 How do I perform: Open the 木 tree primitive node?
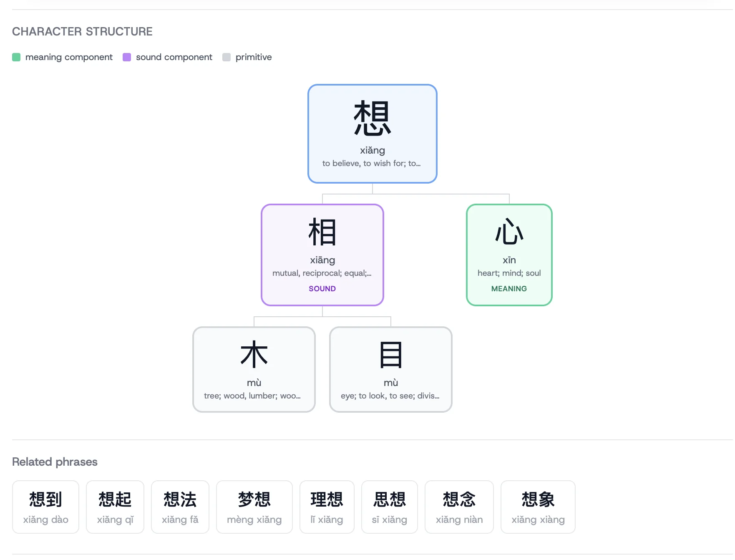tap(254, 369)
